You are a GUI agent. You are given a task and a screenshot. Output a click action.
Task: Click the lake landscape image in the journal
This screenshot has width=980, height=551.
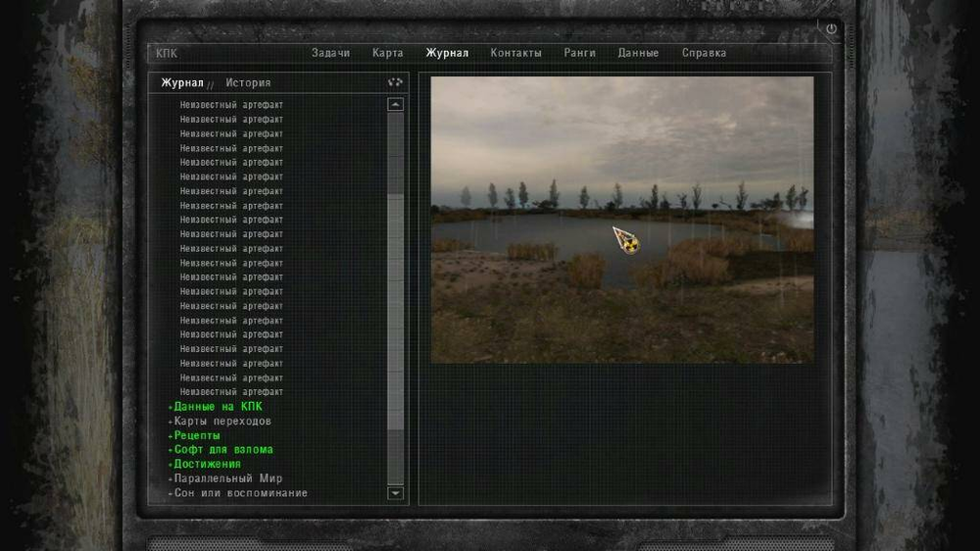[x=622, y=220]
